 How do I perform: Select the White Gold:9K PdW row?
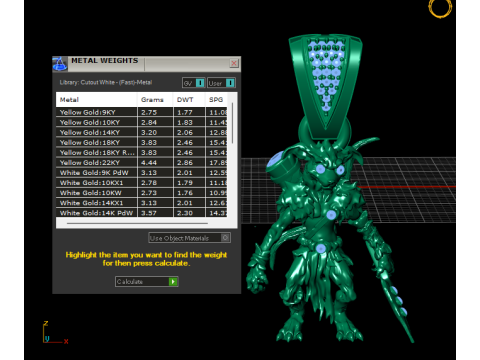[142, 172]
